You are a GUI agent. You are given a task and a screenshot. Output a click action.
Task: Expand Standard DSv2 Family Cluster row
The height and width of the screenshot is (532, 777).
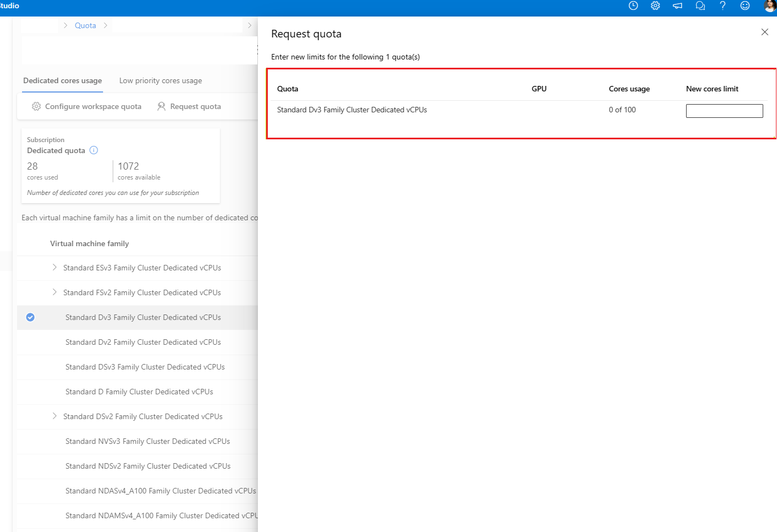[x=55, y=416]
